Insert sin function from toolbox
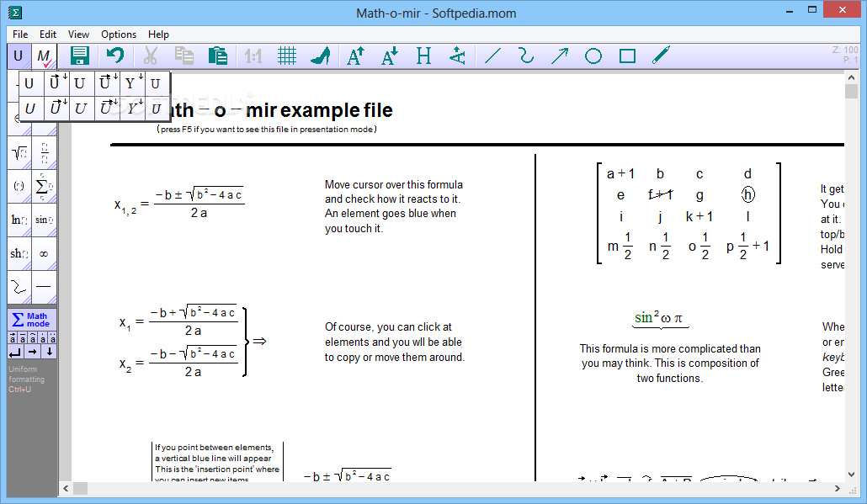 45,220
